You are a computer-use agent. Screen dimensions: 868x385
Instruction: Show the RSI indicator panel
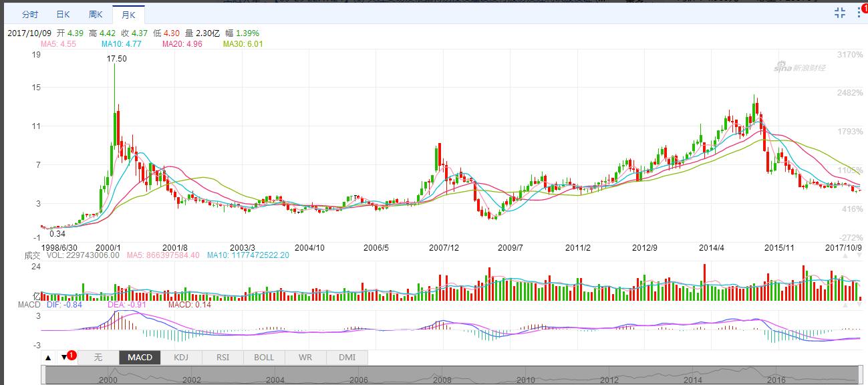coord(223,358)
